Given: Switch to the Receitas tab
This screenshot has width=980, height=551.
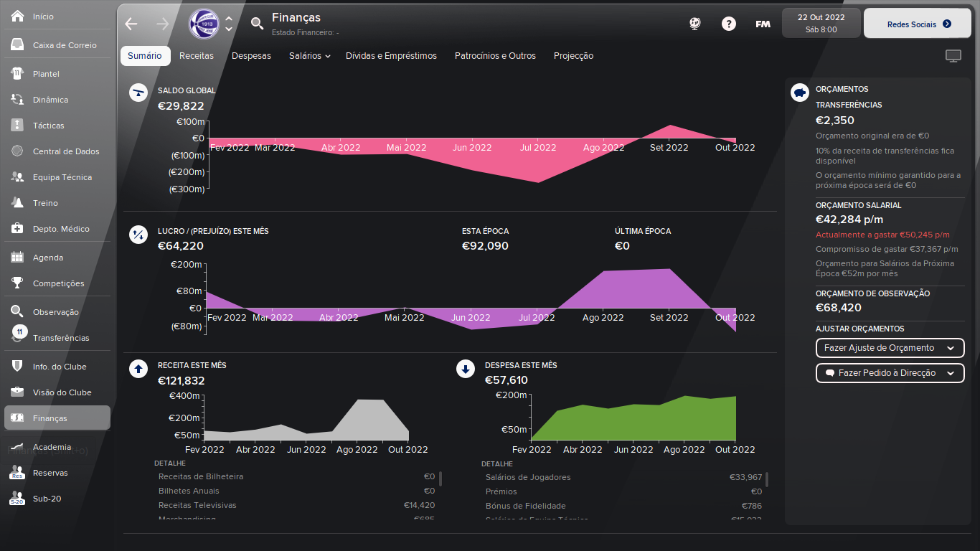Looking at the screenshot, I should click(x=197, y=56).
